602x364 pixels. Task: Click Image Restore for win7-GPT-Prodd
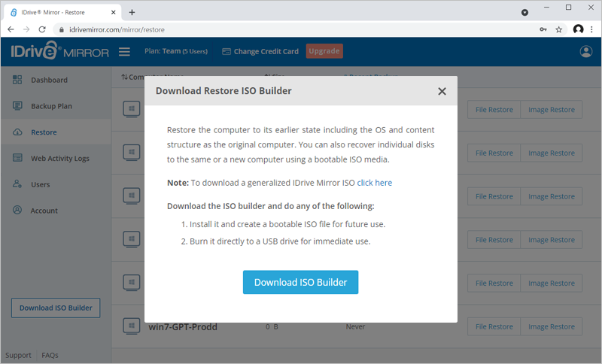(552, 327)
